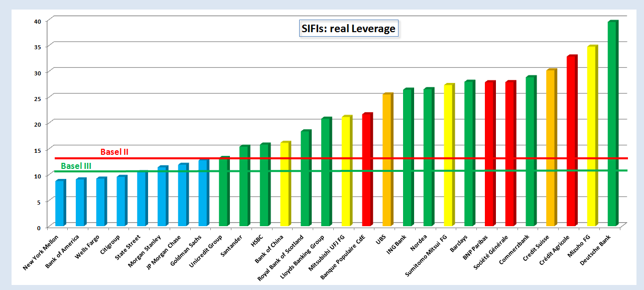Screen dimensions: 644x290
Task: Click the 'Crédit Agricole' axis label
Action: coord(555,250)
